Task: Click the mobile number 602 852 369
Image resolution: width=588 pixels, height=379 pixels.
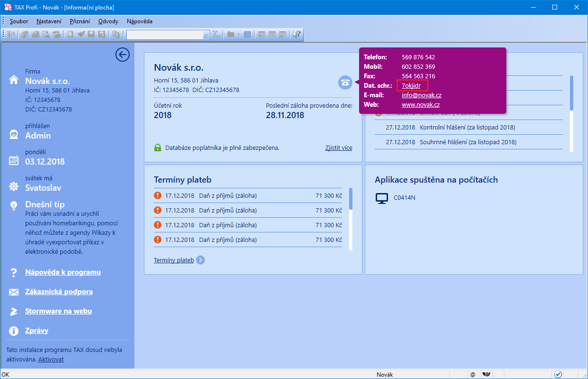Action: pyautogui.click(x=418, y=66)
